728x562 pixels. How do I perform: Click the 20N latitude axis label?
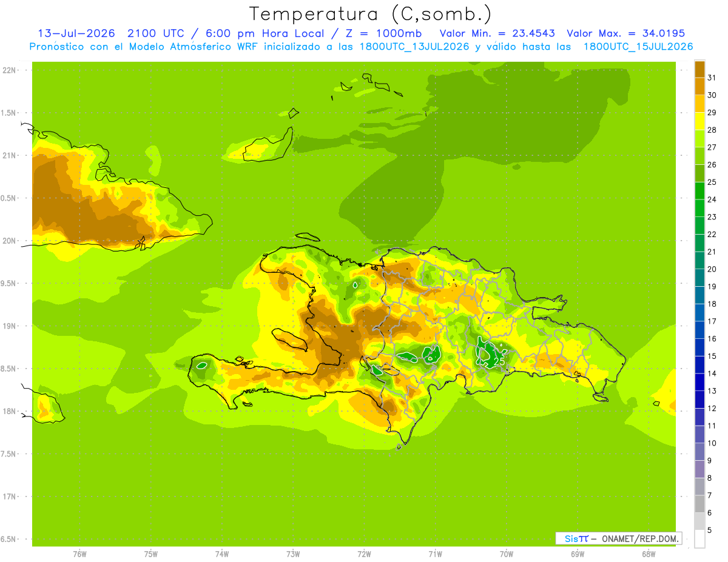click(9, 241)
